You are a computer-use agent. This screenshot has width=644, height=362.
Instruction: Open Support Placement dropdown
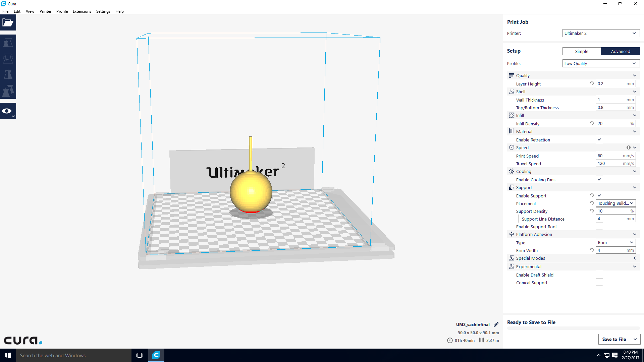pos(616,203)
